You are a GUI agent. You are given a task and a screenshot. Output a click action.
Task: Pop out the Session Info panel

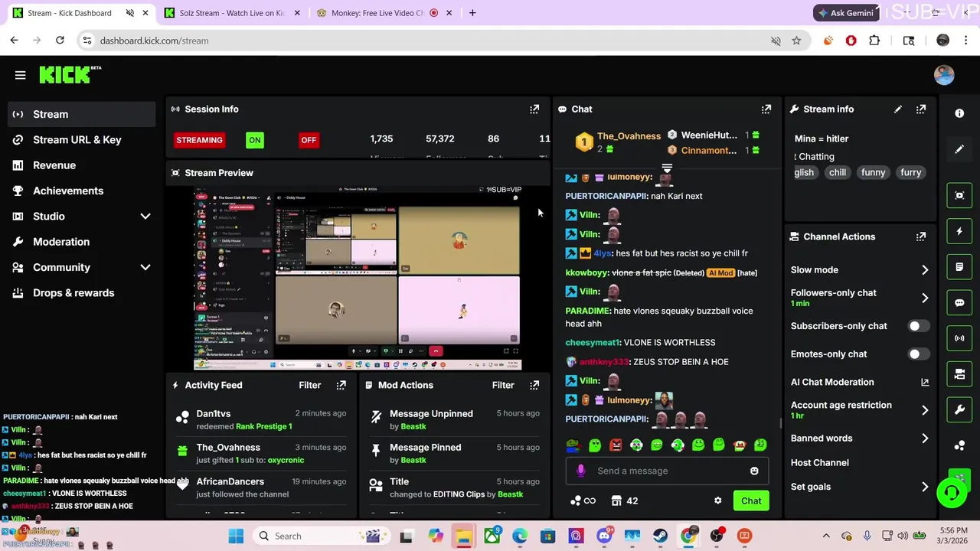point(534,109)
